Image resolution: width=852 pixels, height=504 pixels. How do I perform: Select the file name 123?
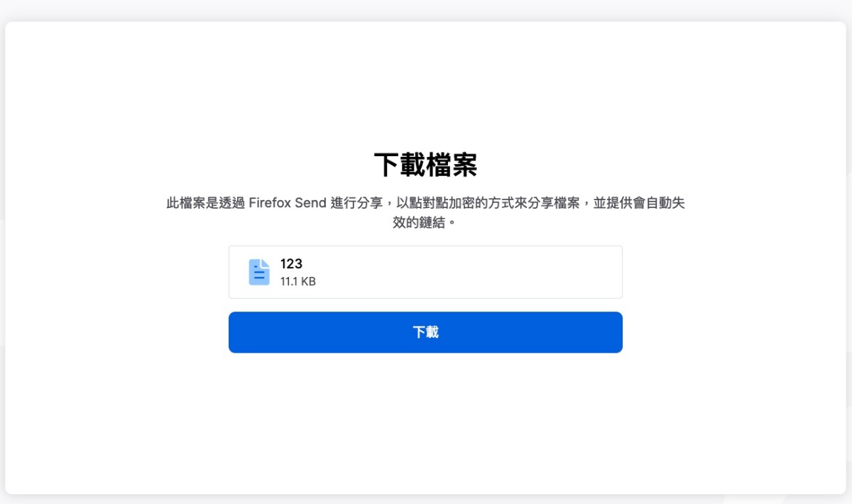click(x=291, y=264)
